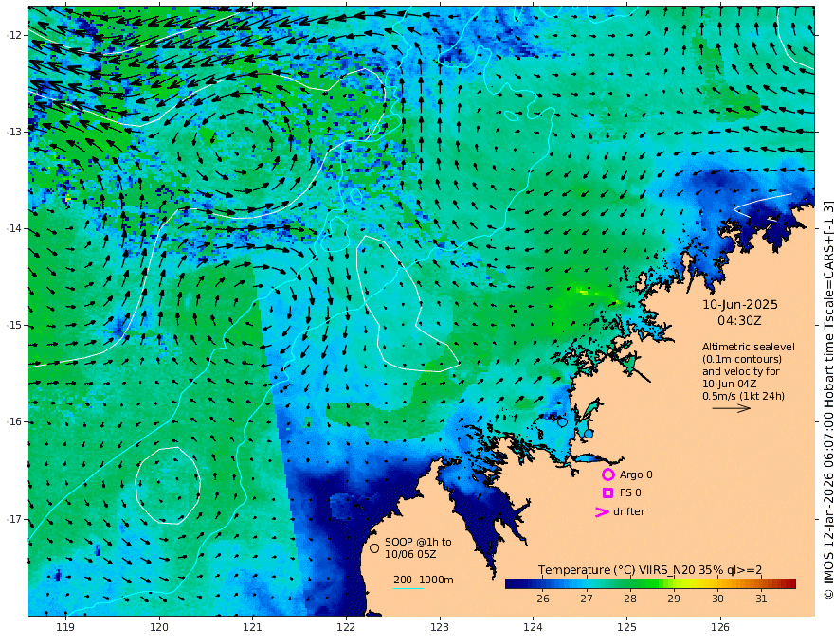Click the magenta drifter arrow legend marker

tap(602, 511)
